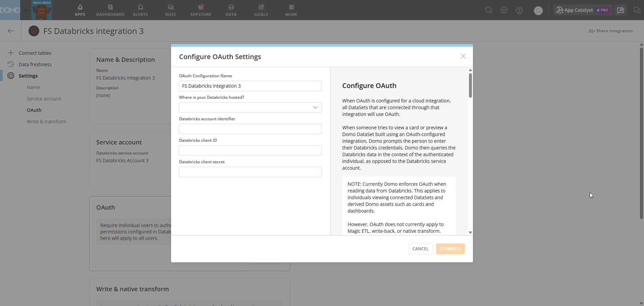Open the Buzz conversation panel icon at far right
This screenshot has height=306, width=644.
[x=637, y=10]
